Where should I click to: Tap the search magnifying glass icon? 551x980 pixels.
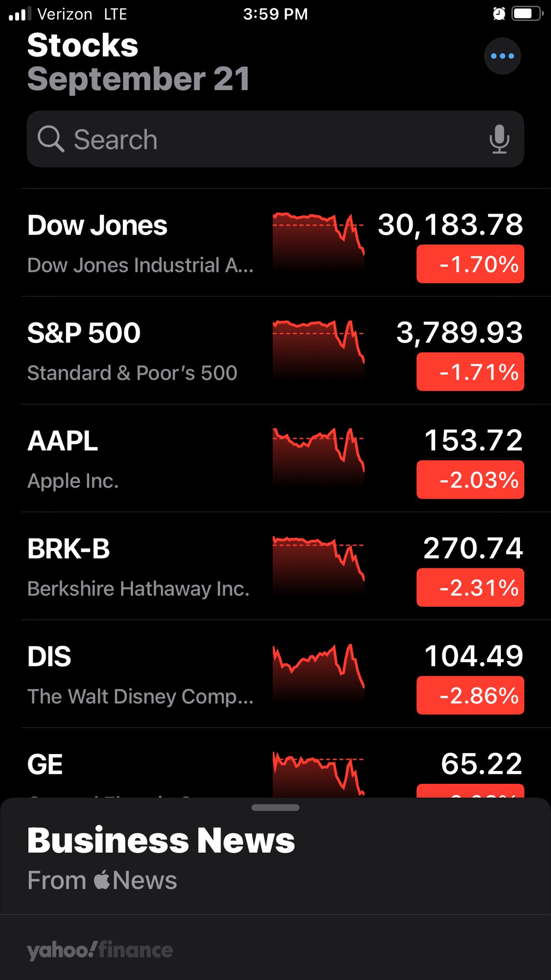point(50,139)
